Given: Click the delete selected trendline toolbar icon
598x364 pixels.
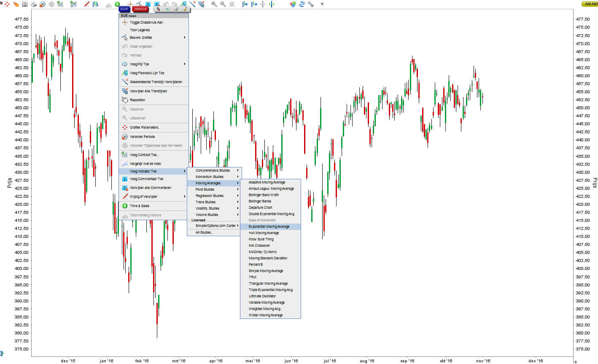Looking at the screenshot, I should [x=192, y=4].
